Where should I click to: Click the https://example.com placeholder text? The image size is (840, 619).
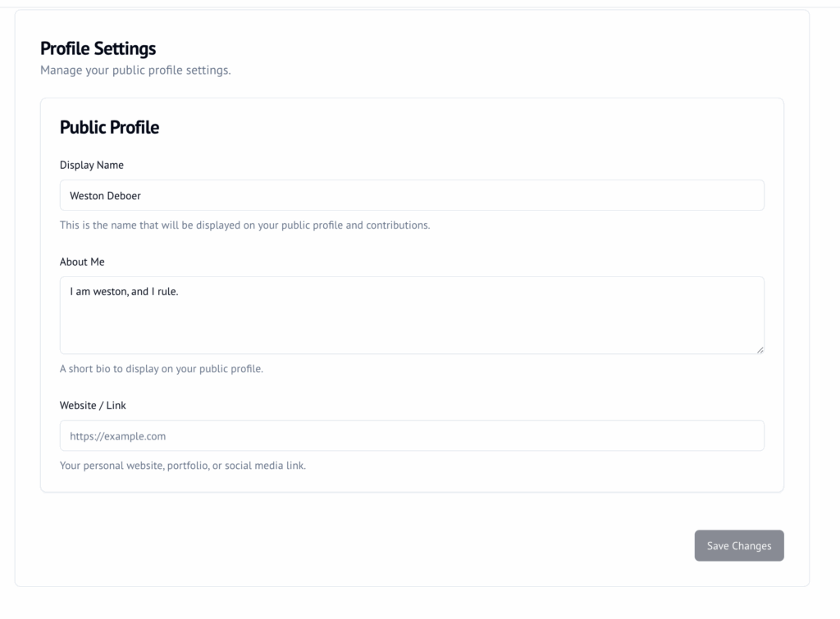[118, 437]
